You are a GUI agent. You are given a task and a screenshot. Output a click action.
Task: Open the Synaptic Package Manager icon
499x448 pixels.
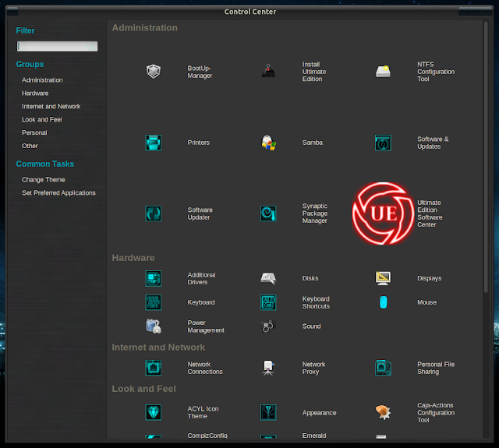[x=268, y=213]
